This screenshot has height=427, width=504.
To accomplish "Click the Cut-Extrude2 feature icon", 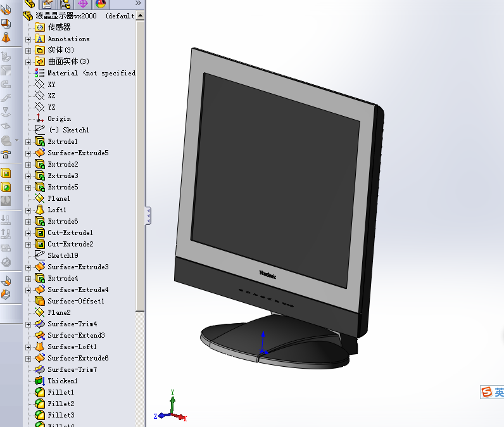I will pos(39,244).
